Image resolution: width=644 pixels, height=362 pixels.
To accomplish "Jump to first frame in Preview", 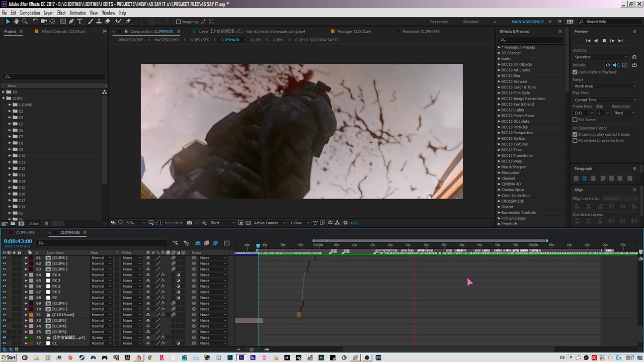I will pos(588,41).
